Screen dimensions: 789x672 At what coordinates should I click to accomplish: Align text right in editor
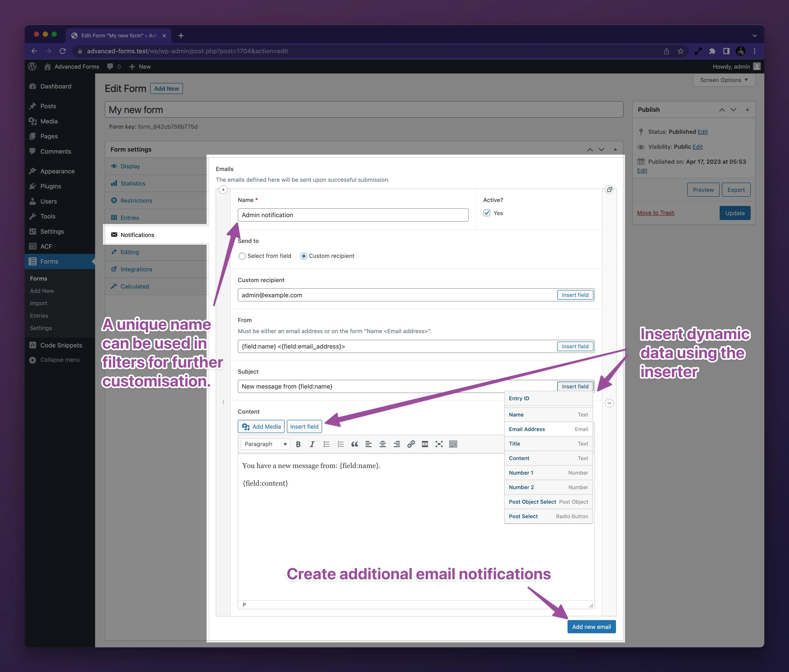pos(397,444)
